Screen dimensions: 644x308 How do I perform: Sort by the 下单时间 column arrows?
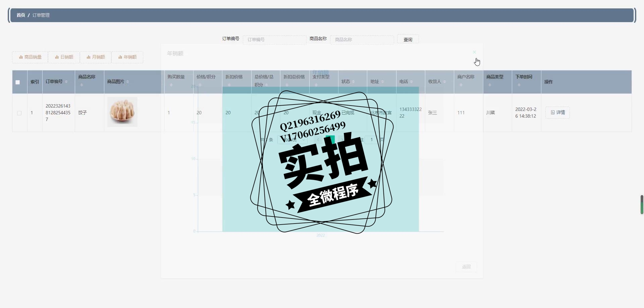click(519, 85)
